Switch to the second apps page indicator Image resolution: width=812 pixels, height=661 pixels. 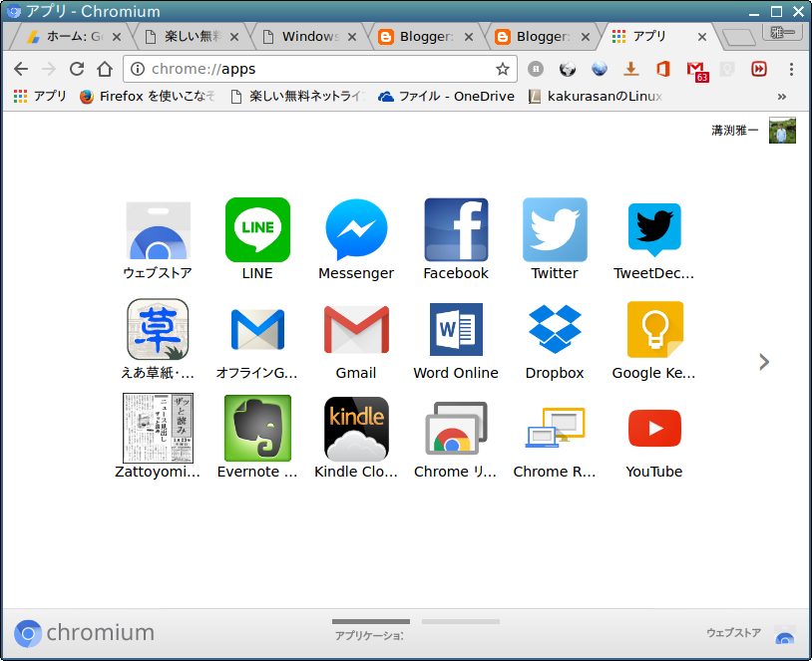pyautogui.click(x=461, y=622)
